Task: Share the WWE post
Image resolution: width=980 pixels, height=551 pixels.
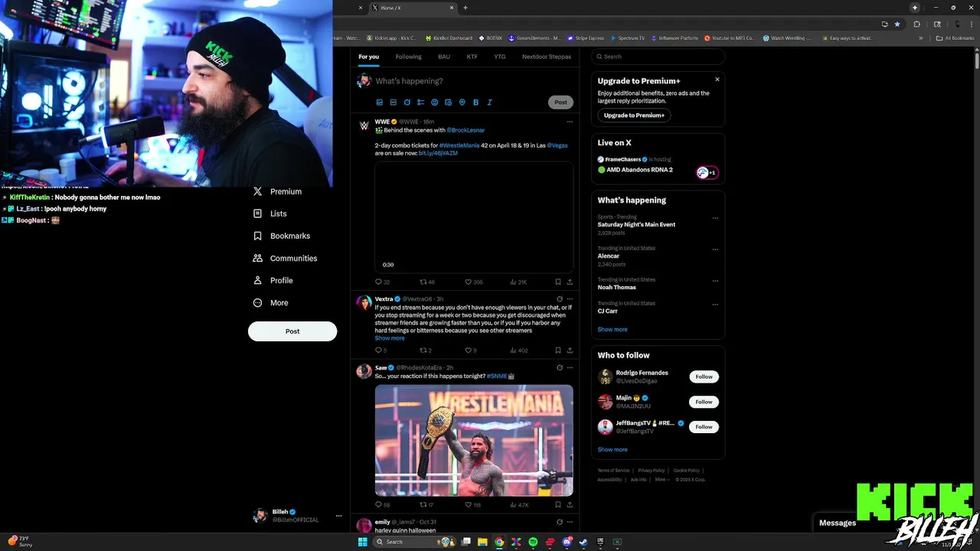Action: 570,282
